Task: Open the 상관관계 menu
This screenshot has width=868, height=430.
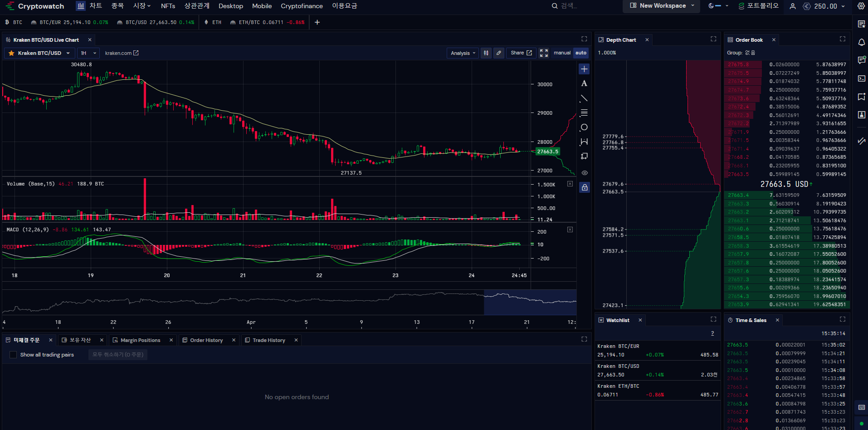Action: pyautogui.click(x=197, y=6)
